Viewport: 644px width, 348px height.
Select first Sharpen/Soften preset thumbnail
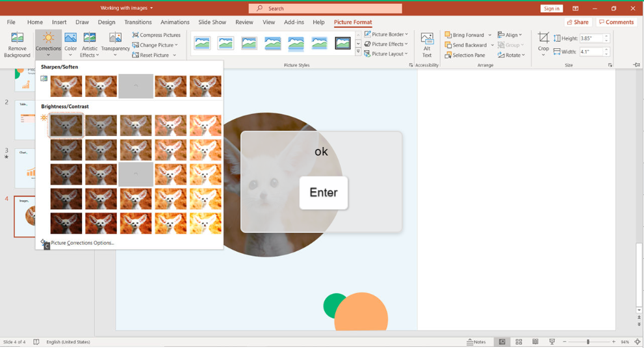coord(66,86)
